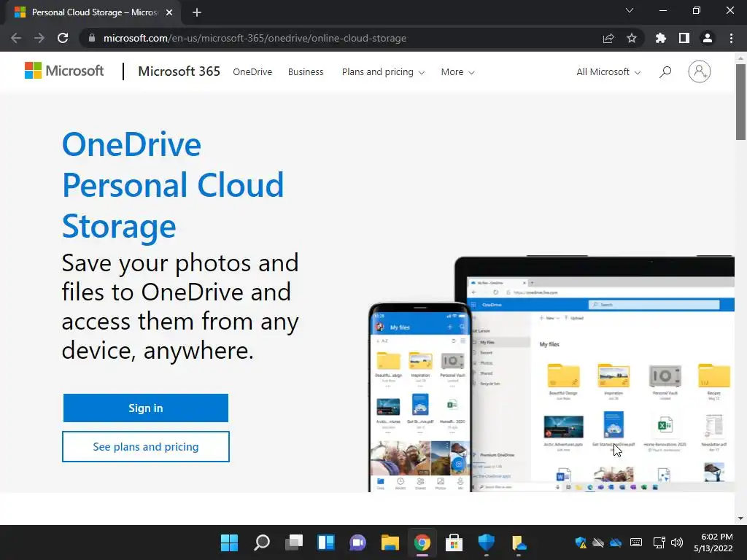Expand the More menu
The image size is (747, 560).
pos(457,72)
